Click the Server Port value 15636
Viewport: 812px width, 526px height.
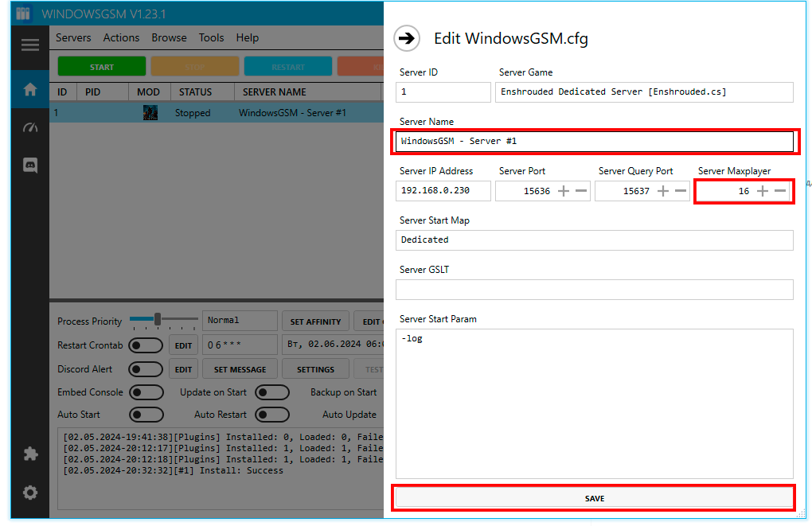[537, 191]
